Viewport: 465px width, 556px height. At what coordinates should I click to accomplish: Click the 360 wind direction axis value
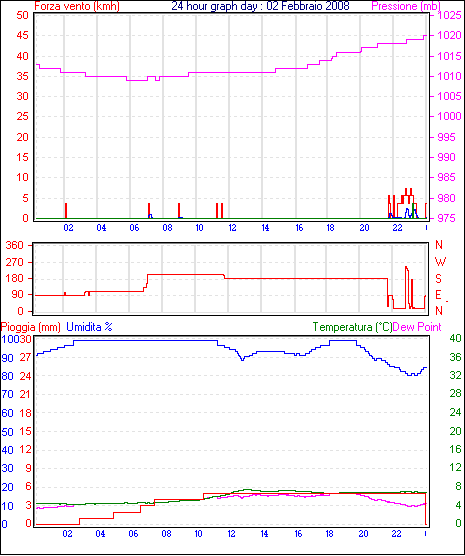coord(15,245)
